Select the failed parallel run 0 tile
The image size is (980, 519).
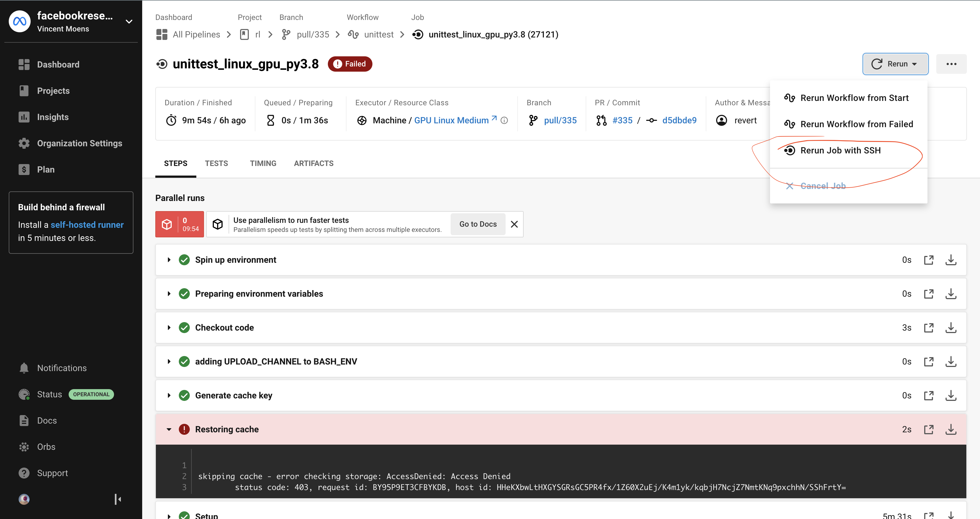179,224
